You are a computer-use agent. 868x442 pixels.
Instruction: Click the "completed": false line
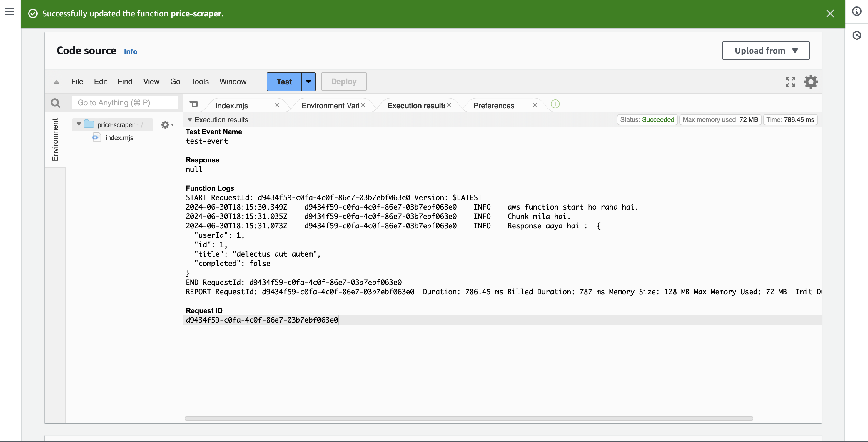point(232,264)
